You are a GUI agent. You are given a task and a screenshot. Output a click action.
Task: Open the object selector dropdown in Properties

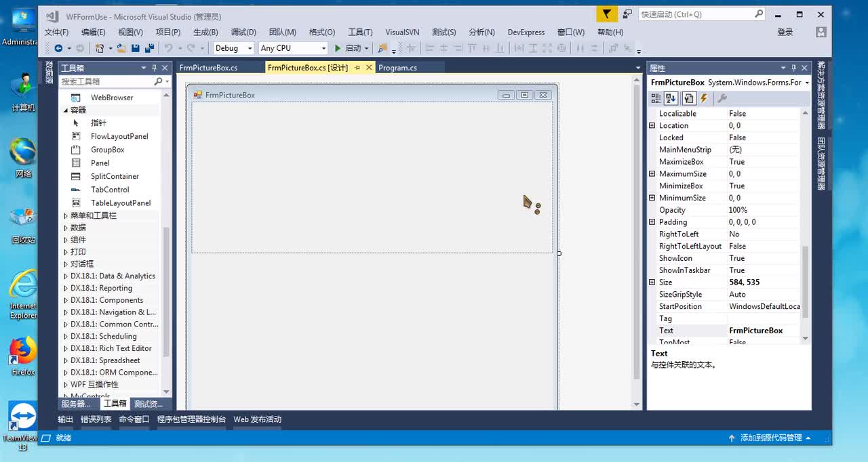click(806, 83)
